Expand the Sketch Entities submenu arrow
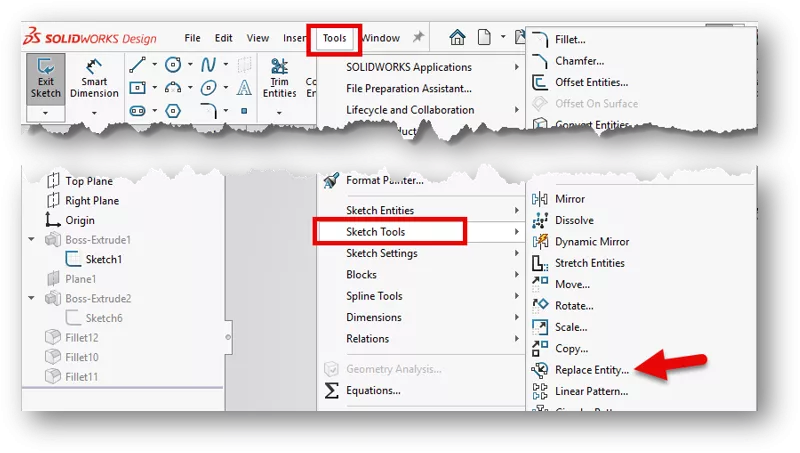 coord(516,210)
